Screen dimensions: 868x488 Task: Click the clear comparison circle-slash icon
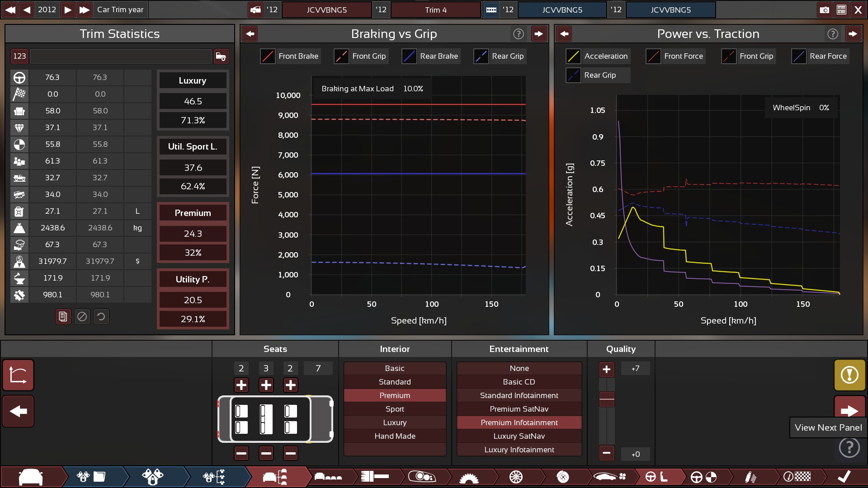pyautogui.click(x=82, y=317)
